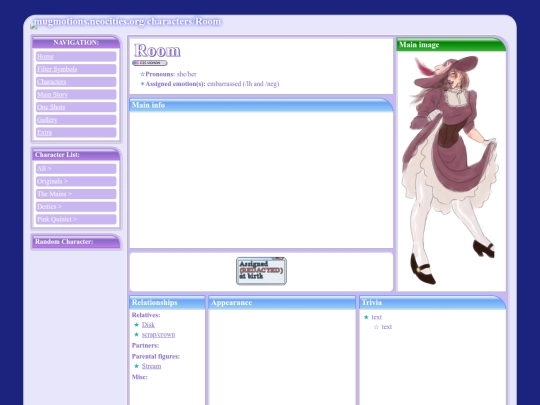Click the Trivia section header
This screenshot has height=405, width=540.
click(x=433, y=302)
